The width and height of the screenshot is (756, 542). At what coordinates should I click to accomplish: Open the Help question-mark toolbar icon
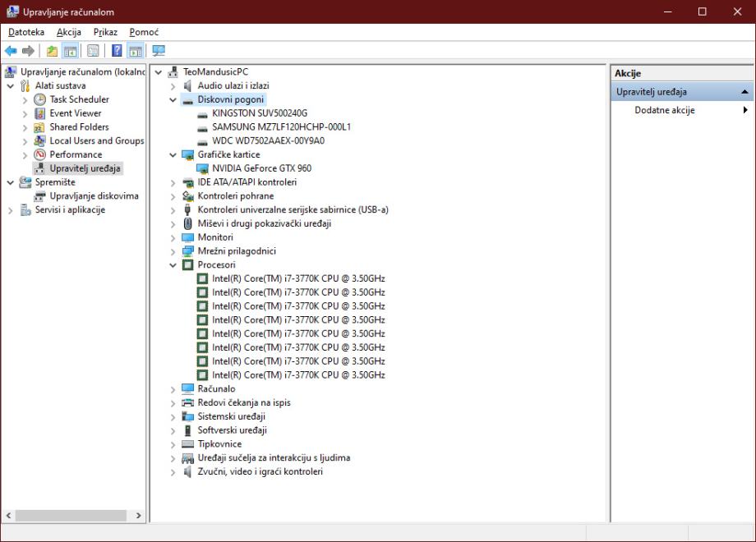coord(117,51)
